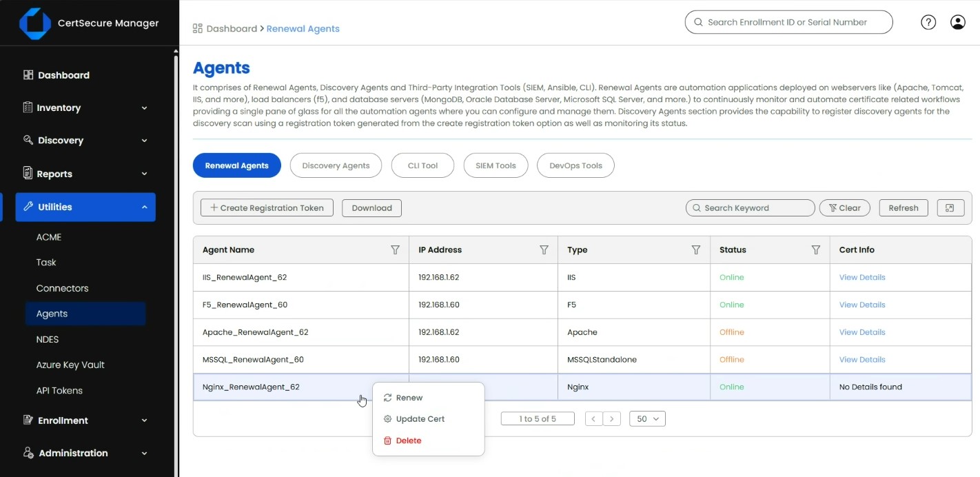
Task: Open API Tokens in the sidebar
Action: 59,390
